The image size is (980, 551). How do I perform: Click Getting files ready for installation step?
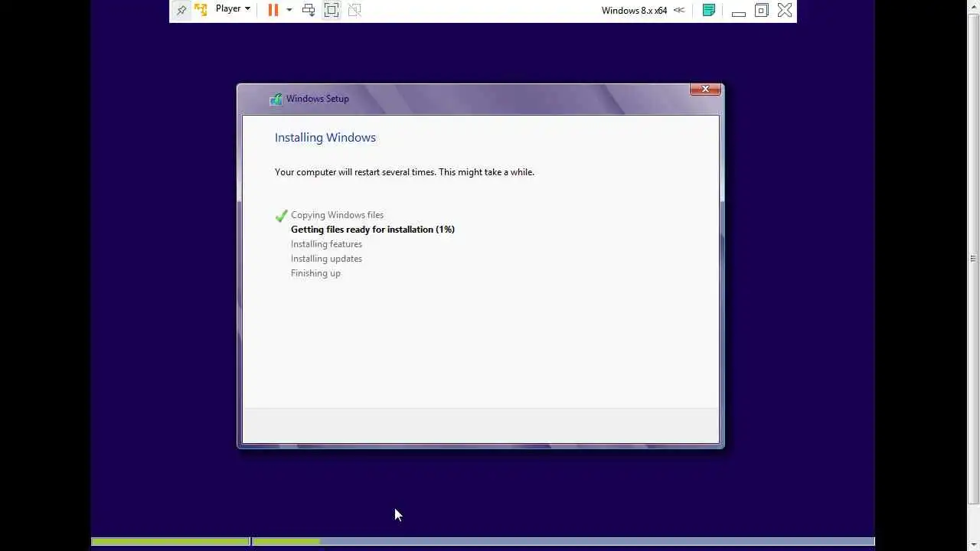tap(373, 230)
